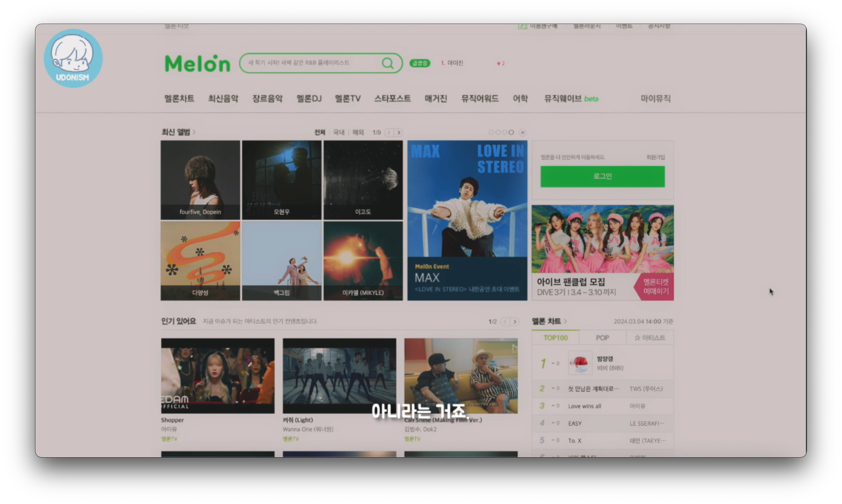842x504 pixels.
Task: Switch to the 아티스트 chart tab
Action: coord(649,338)
